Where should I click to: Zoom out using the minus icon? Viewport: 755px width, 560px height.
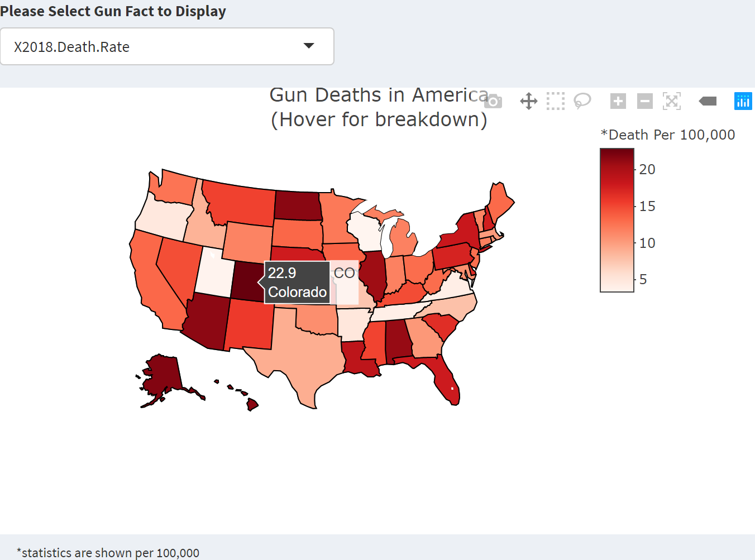point(644,101)
